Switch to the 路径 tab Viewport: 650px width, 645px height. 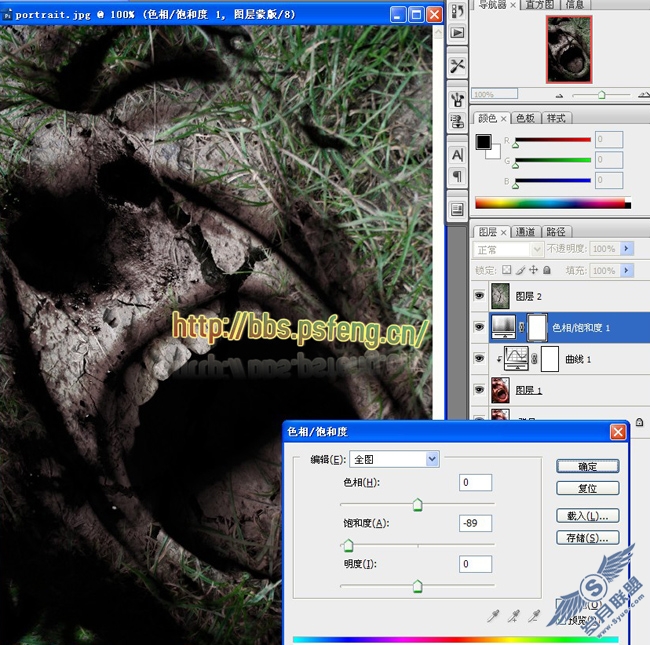click(x=556, y=232)
